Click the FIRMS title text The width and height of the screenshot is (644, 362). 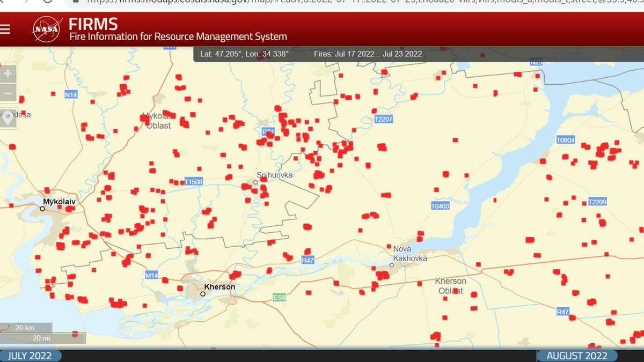click(93, 24)
